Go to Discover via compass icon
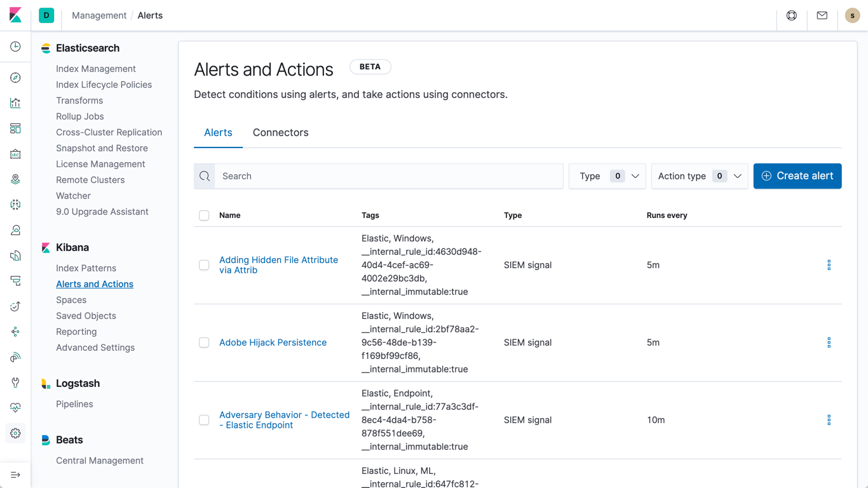Viewport: 868px width, 488px height. pos(15,78)
